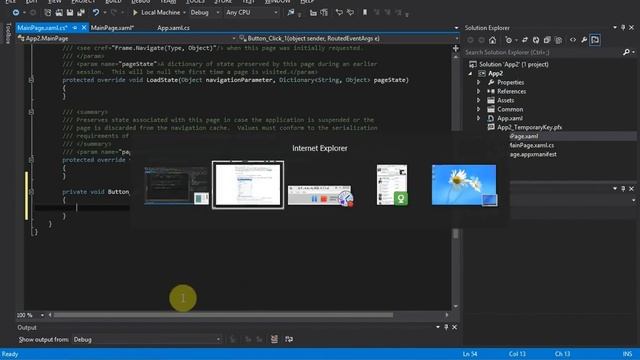Expand the App.xaml tree node
This screenshot has width=640, height=360.
pos(479,118)
